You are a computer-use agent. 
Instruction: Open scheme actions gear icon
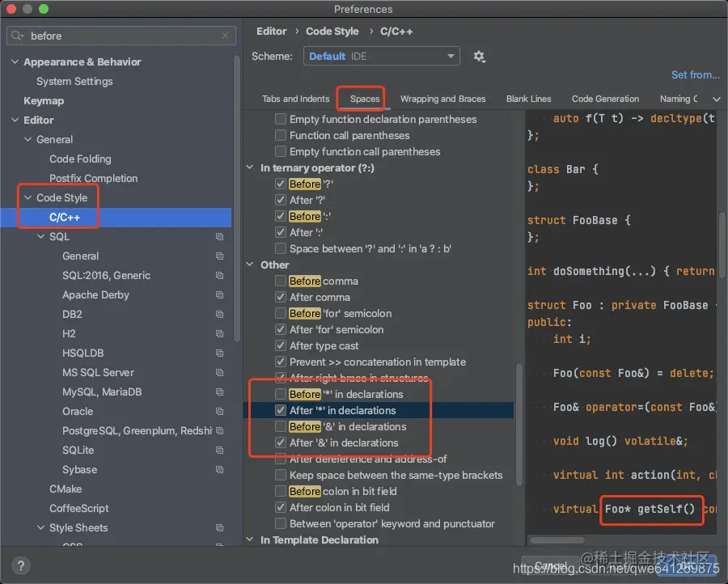[x=479, y=57]
